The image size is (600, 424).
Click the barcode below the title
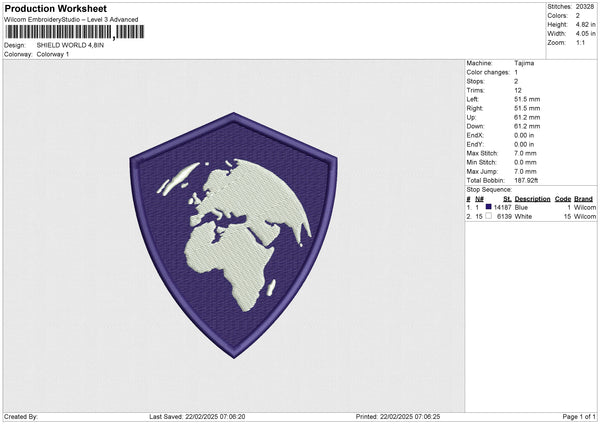pos(75,32)
